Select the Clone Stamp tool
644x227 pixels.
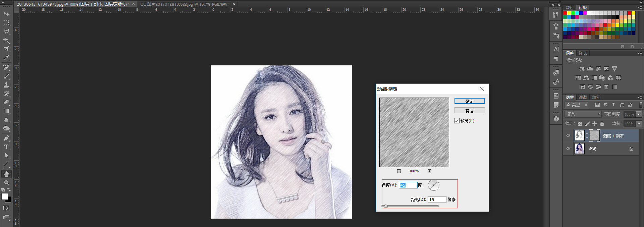[x=6, y=85]
